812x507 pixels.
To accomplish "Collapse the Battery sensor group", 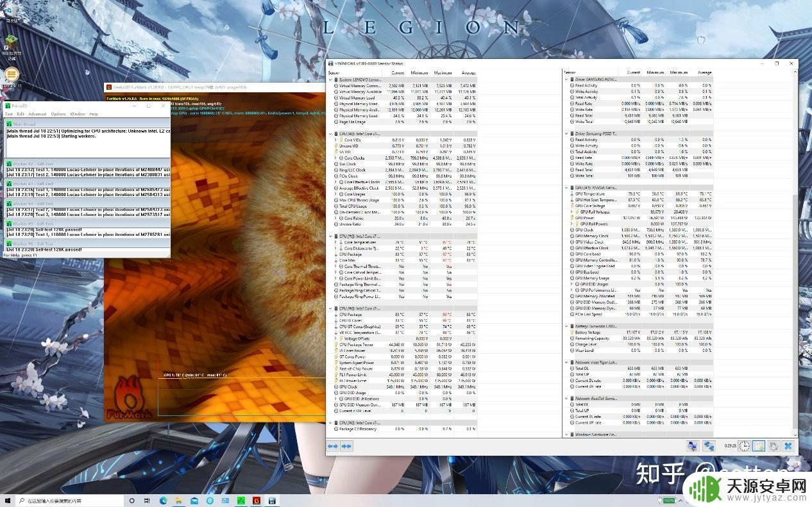I will [x=566, y=326].
